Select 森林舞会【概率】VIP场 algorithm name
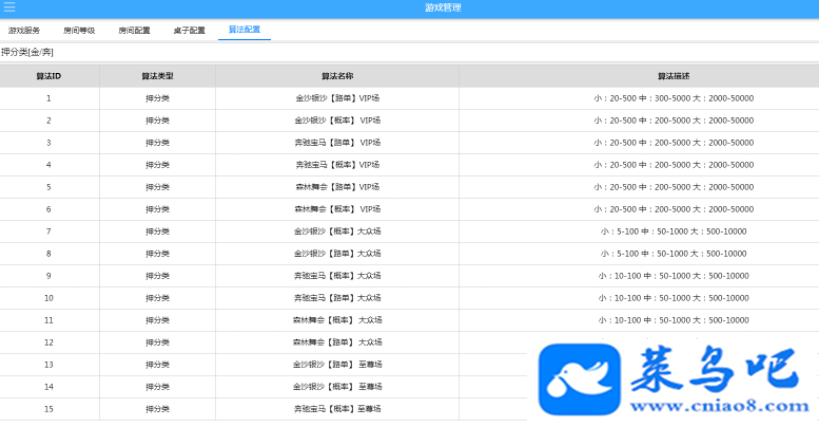Image resolution: width=822 pixels, height=427 pixels. click(337, 209)
